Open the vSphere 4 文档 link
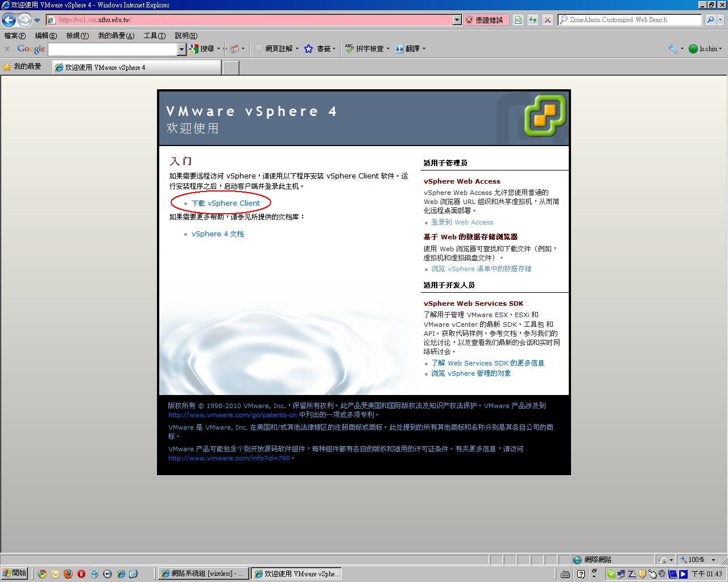This screenshot has width=728, height=582. pos(217,234)
